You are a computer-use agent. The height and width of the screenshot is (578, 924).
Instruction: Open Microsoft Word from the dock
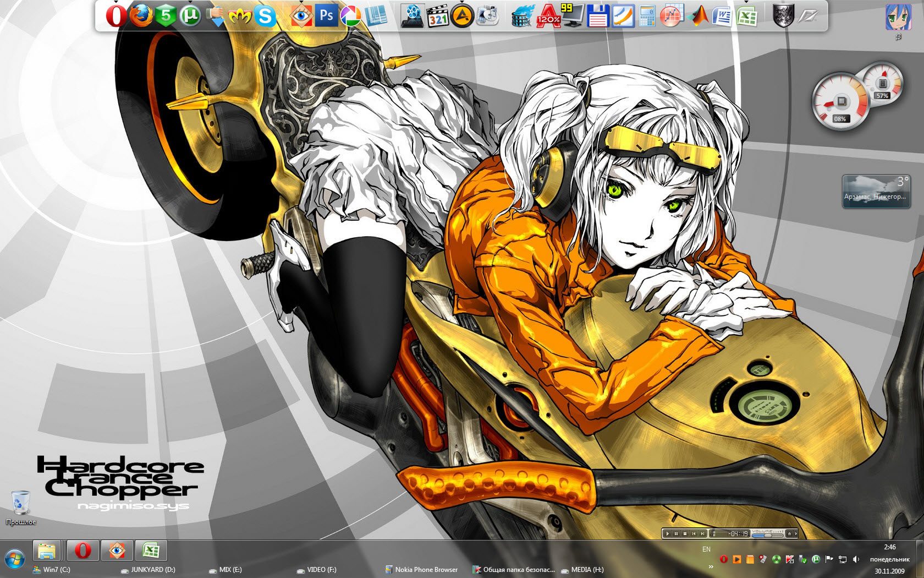coord(722,15)
